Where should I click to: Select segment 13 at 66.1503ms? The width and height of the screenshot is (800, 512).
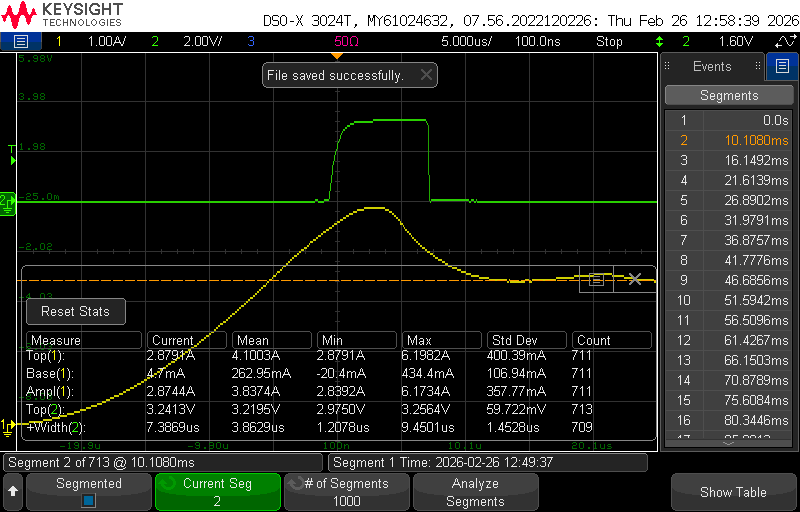coord(729,361)
